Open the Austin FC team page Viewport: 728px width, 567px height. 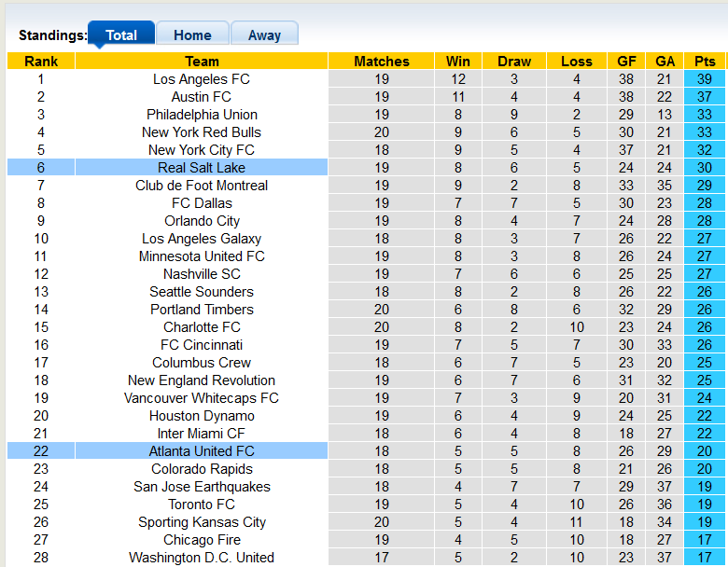coord(202,97)
